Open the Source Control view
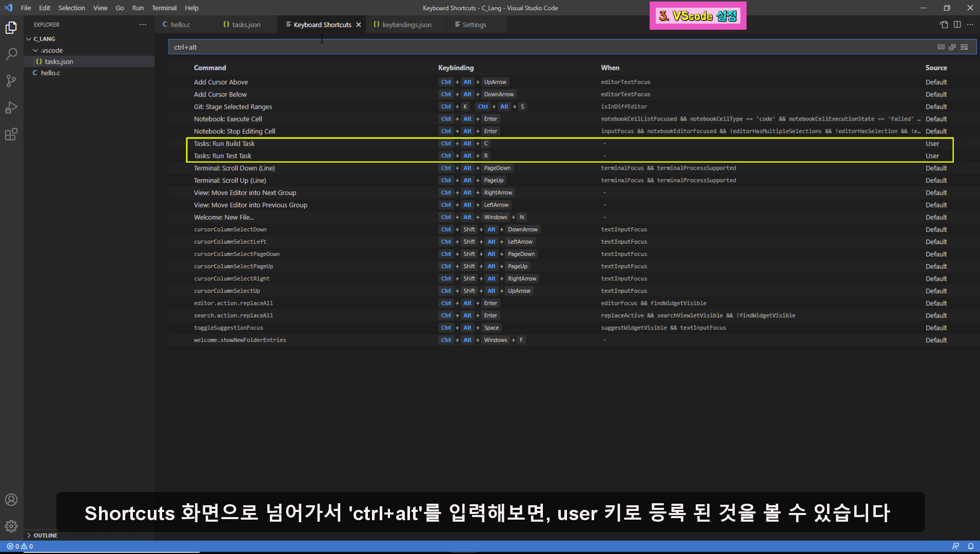Screen dimensions: 980x554 11,81
